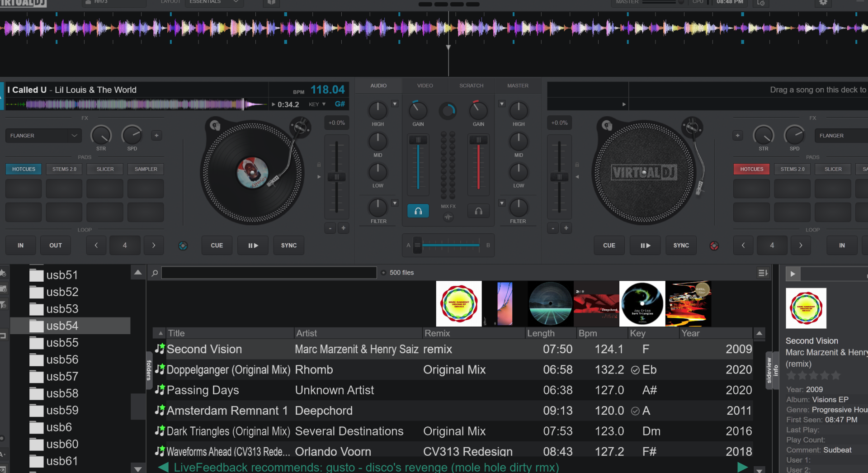Toggle right deck headphone cue button
This screenshot has height=473, width=868.
478,211
